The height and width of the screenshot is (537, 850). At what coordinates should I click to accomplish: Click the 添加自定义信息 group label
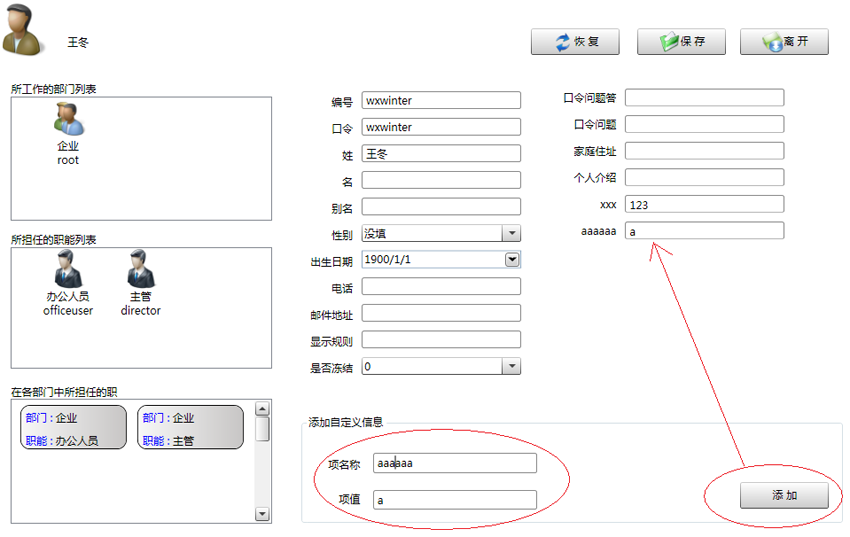345,422
